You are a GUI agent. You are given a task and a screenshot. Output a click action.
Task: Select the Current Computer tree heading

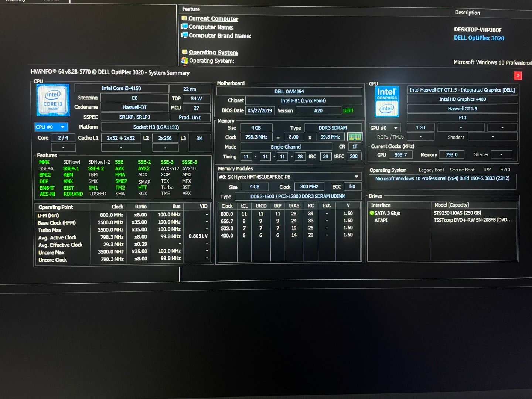coord(213,18)
